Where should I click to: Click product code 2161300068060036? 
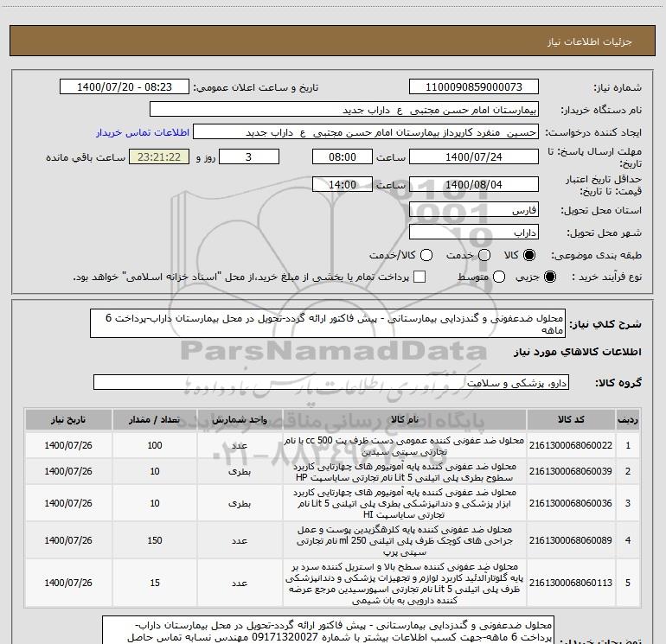click(571, 503)
